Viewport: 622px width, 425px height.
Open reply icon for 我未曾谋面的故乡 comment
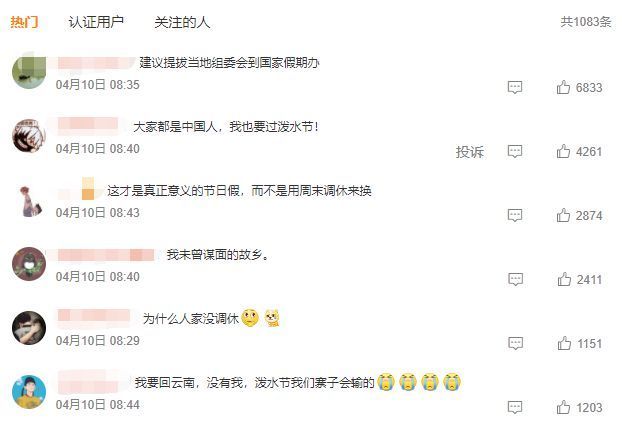coord(515,279)
